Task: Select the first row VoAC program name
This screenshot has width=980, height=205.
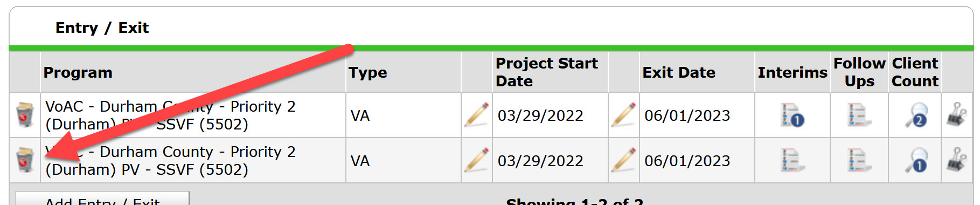Action: (170, 115)
